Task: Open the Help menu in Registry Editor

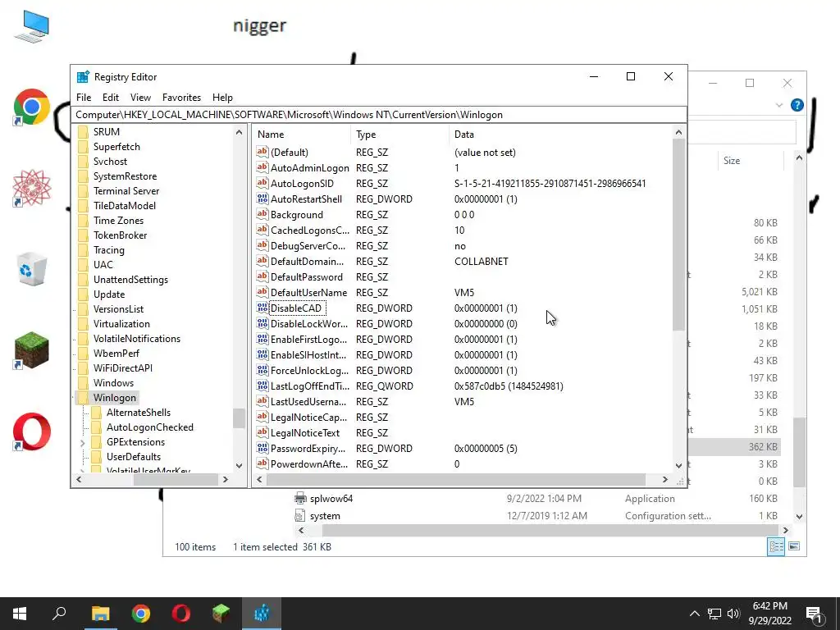Action: click(222, 98)
